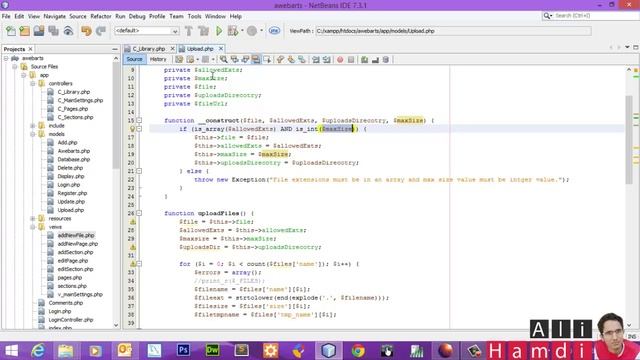The width and height of the screenshot is (640, 360).
Task: Click the Shift Line Right icon
Action: (327, 60)
